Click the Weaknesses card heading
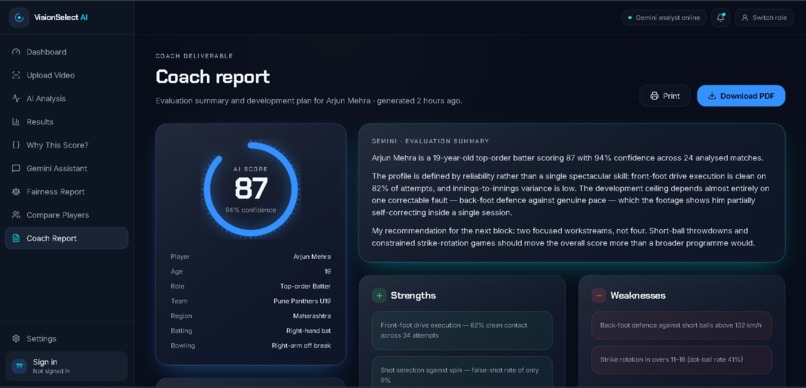The image size is (806, 388). click(638, 295)
